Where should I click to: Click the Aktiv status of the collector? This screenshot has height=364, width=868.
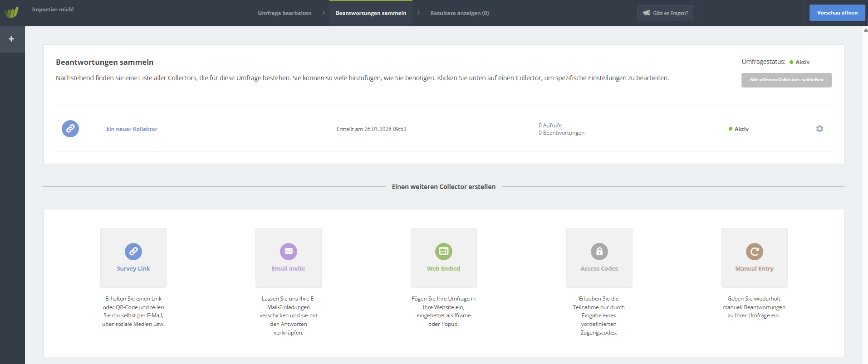tap(741, 129)
